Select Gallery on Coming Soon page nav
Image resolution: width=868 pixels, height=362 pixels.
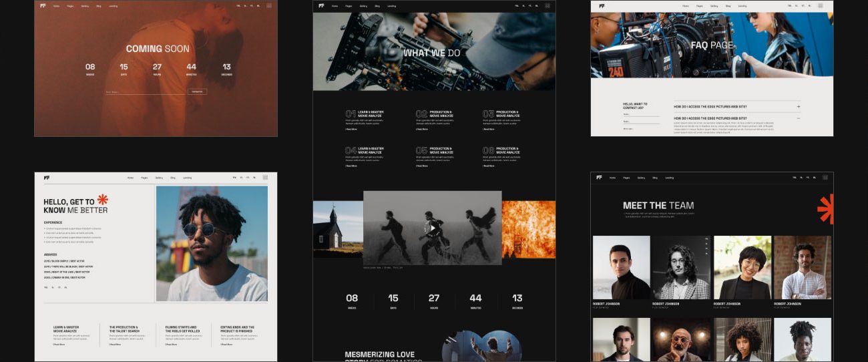pos(85,5)
